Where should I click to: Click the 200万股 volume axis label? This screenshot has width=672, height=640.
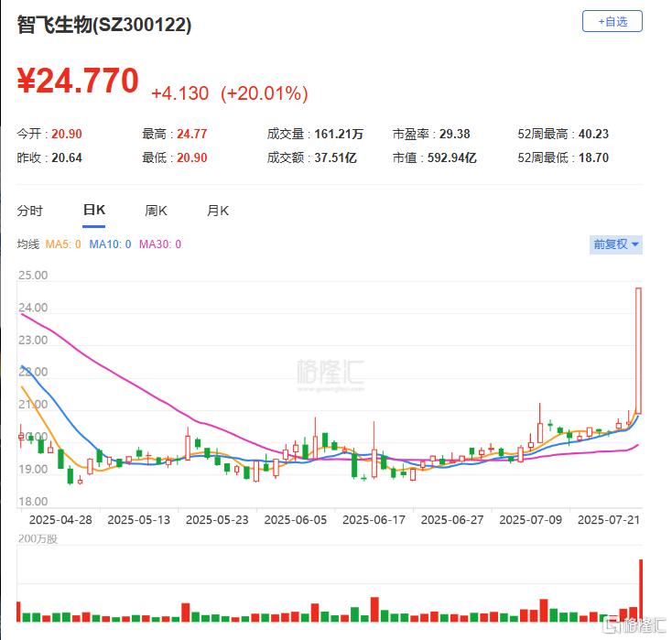tap(38, 539)
